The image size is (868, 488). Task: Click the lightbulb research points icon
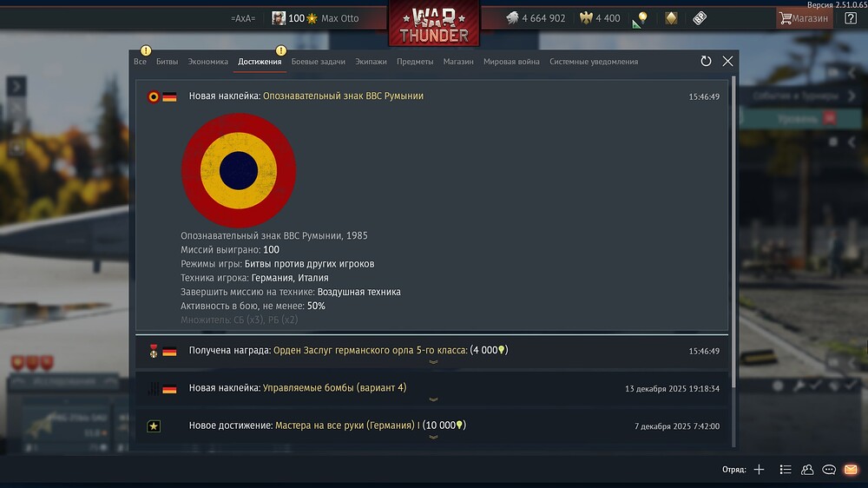(641, 18)
